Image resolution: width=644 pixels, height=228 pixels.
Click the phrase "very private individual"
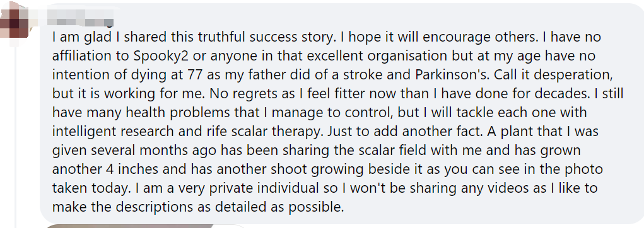pyautogui.click(x=263, y=188)
